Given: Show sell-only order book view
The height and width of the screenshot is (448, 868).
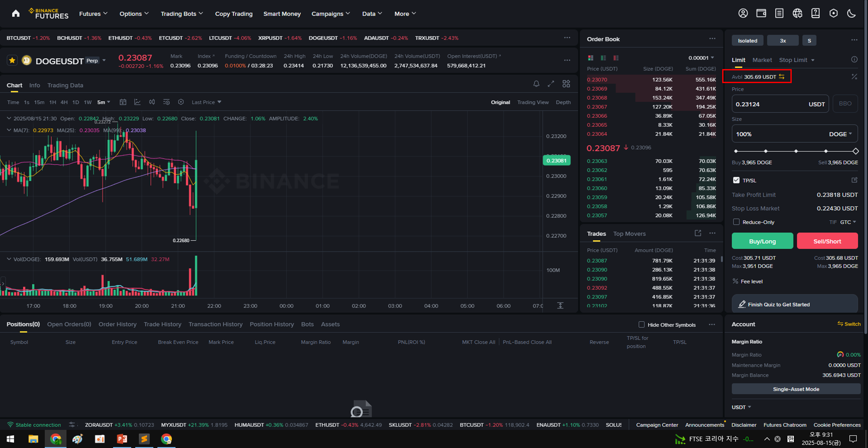Looking at the screenshot, I should tap(616, 58).
